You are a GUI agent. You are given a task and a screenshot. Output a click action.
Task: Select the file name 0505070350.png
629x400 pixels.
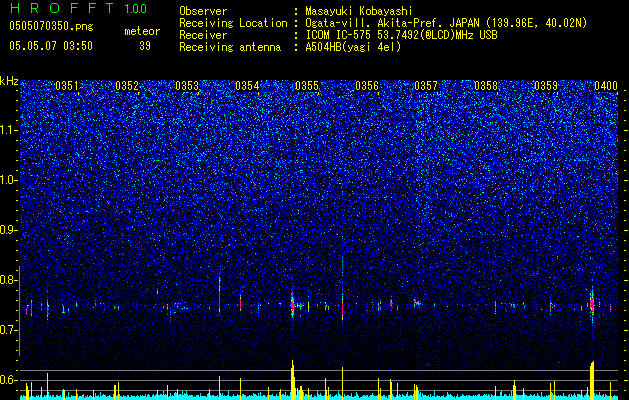click(x=51, y=26)
